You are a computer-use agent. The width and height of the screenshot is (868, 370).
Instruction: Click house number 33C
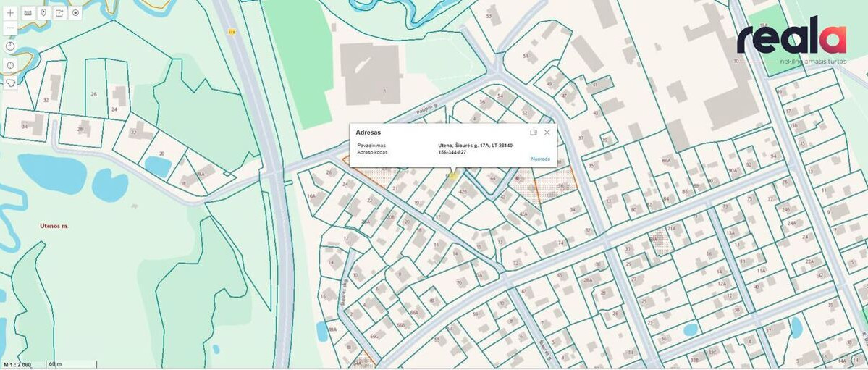tap(712, 353)
